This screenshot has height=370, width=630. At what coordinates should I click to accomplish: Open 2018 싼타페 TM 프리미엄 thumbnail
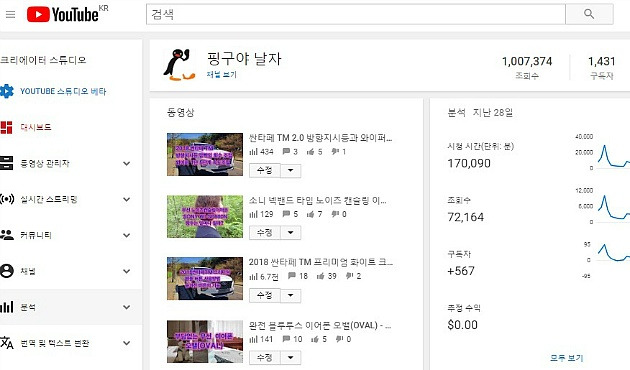[x=205, y=278]
